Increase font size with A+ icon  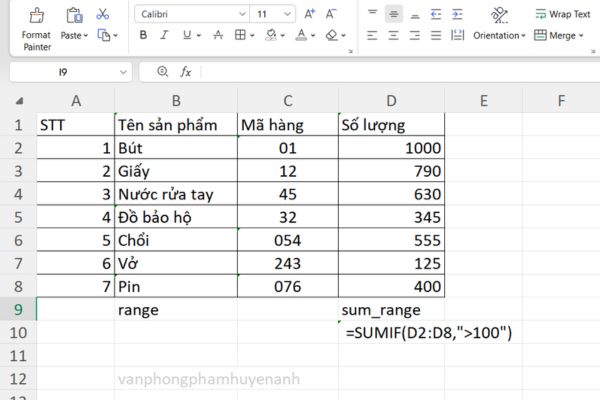310,14
